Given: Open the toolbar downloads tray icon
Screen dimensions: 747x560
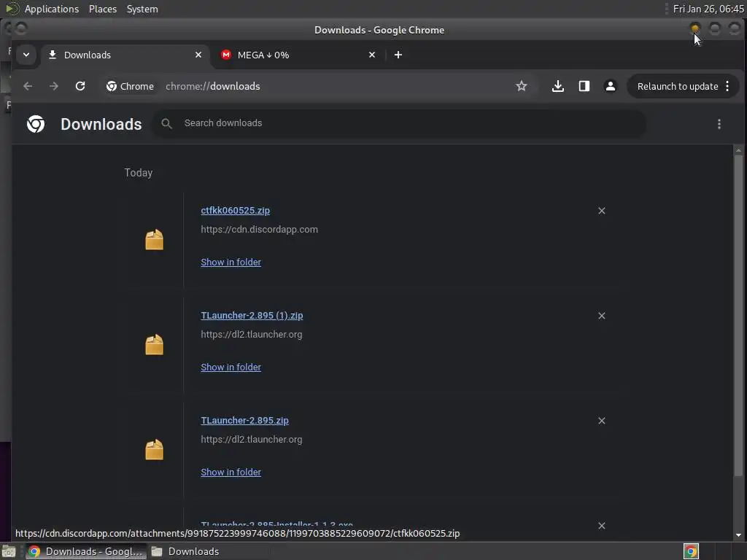Looking at the screenshot, I should click(558, 86).
